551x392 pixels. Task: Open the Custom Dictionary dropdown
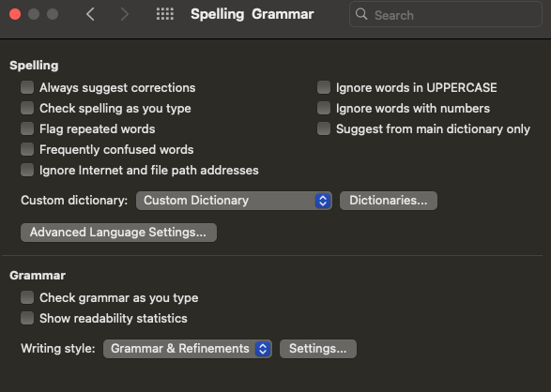[x=234, y=201]
